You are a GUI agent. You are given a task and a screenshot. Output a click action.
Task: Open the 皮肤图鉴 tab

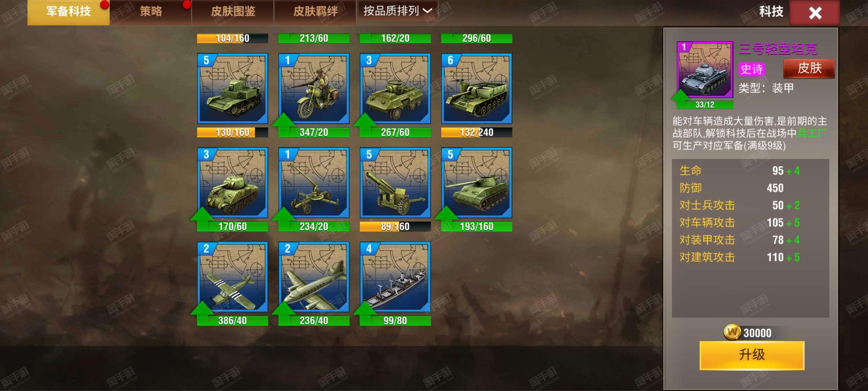pyautogui.click(x=233, y=12)
